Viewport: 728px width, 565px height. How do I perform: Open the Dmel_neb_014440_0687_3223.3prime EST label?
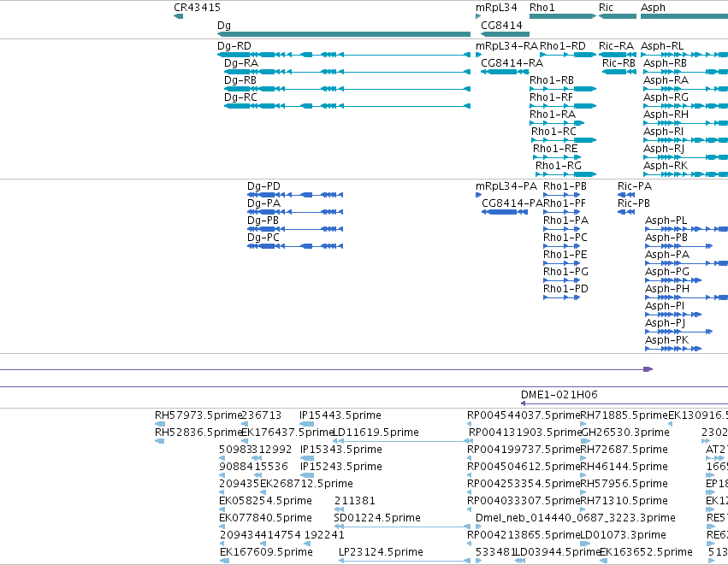pos(575,518)
